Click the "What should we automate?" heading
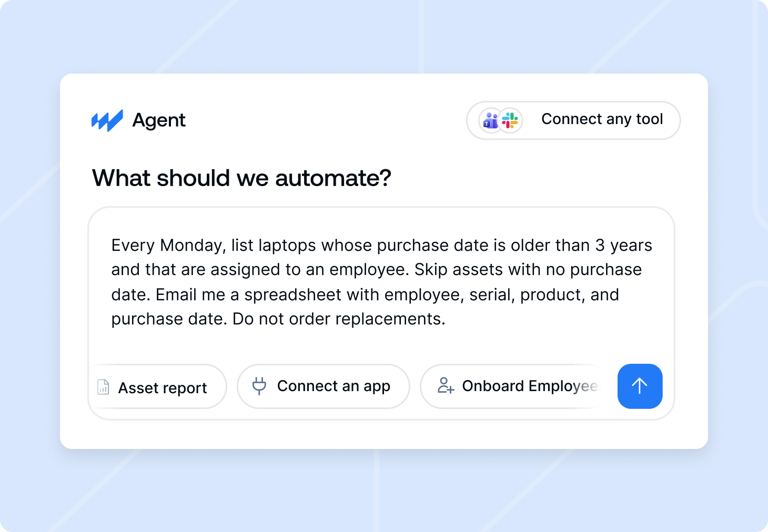The height and width of the screenshot is (532, 768). pyautogui.click(x=241, y=178)
